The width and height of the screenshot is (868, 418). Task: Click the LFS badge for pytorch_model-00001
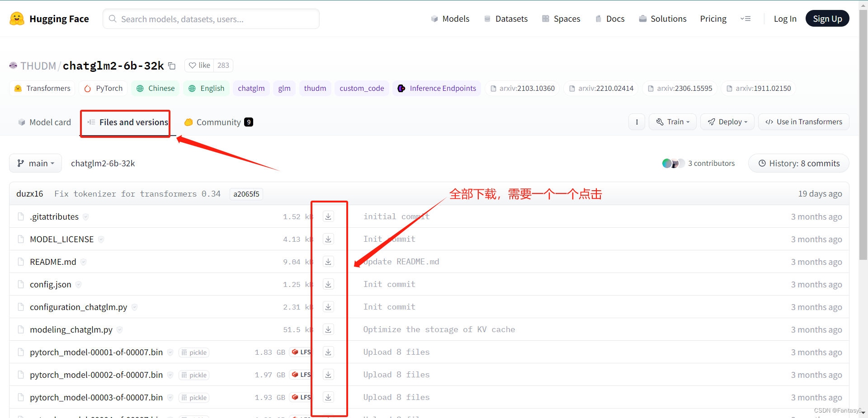pos(301,352)
